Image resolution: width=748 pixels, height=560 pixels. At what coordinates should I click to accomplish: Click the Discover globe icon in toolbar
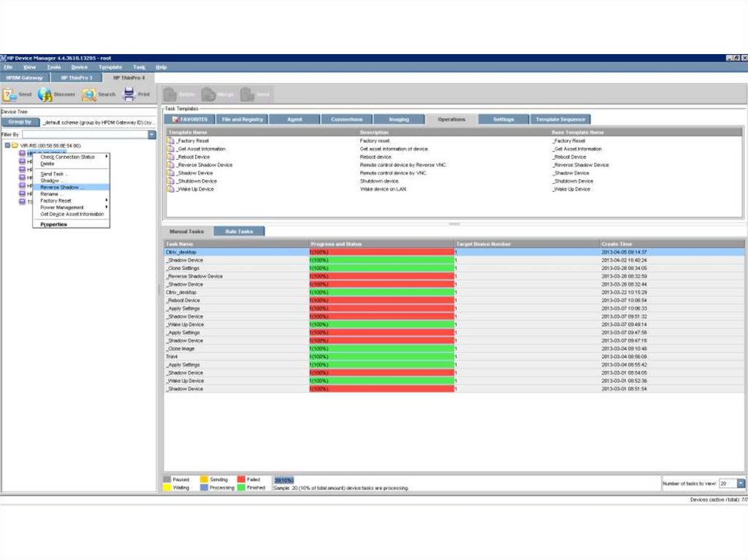pyautogui.click(x=45, y=94)
